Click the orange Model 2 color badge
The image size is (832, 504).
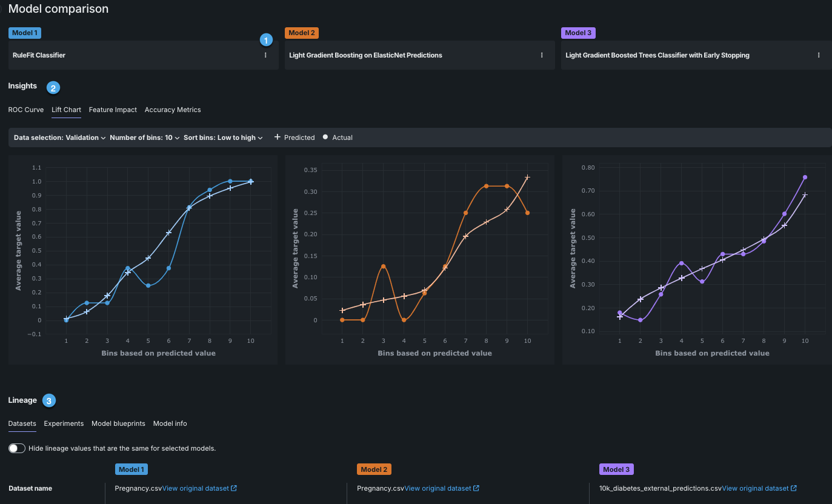pyautogui.click(x=301, y=33)
